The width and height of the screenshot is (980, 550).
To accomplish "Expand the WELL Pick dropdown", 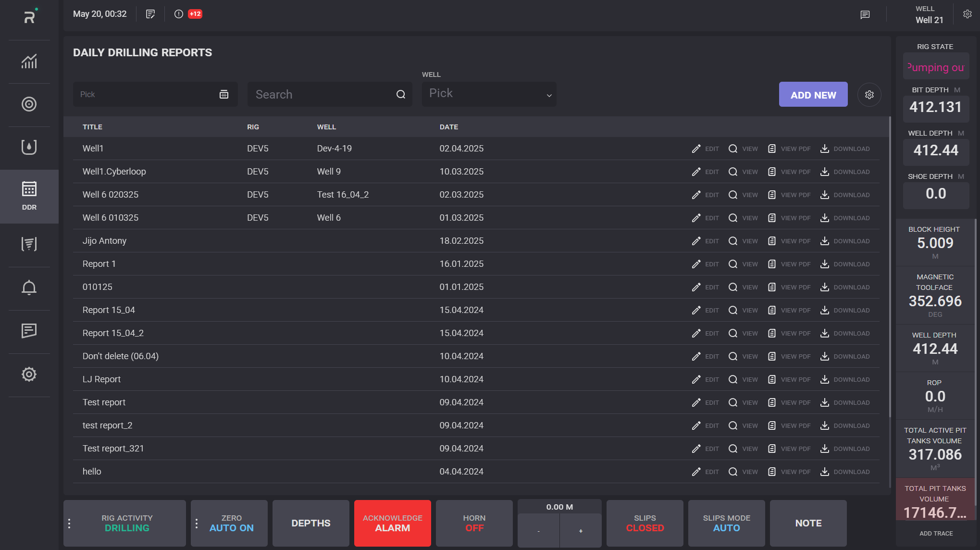I will [x=489, y=94].
